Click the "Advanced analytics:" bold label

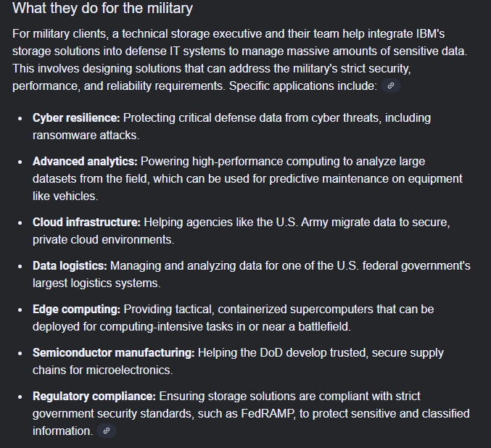coord(85,161)
